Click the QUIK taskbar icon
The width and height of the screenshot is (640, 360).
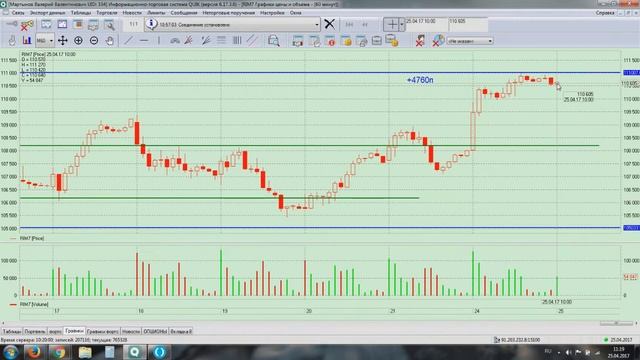tap(135, 352)
